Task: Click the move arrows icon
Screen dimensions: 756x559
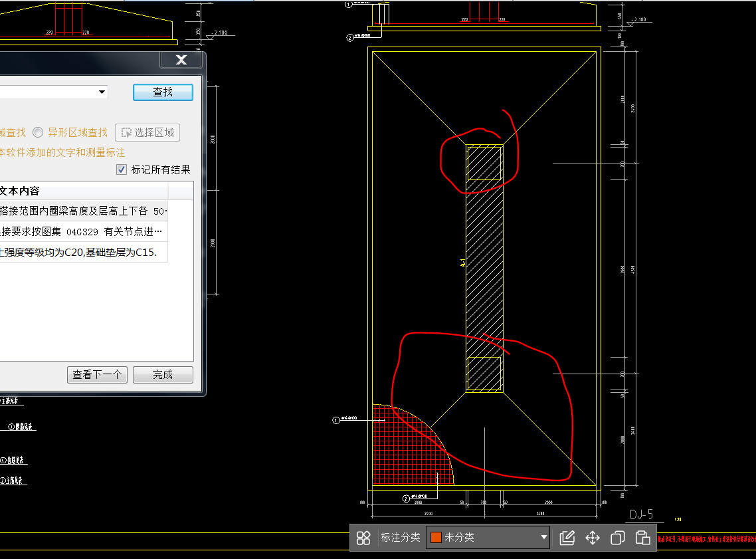Action: point(593,538)
